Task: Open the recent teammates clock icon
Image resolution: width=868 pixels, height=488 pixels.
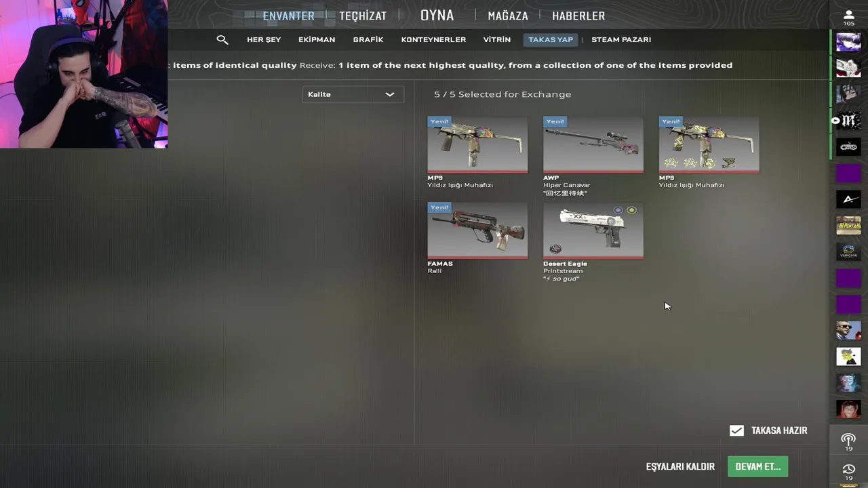Action: (848, 471)
